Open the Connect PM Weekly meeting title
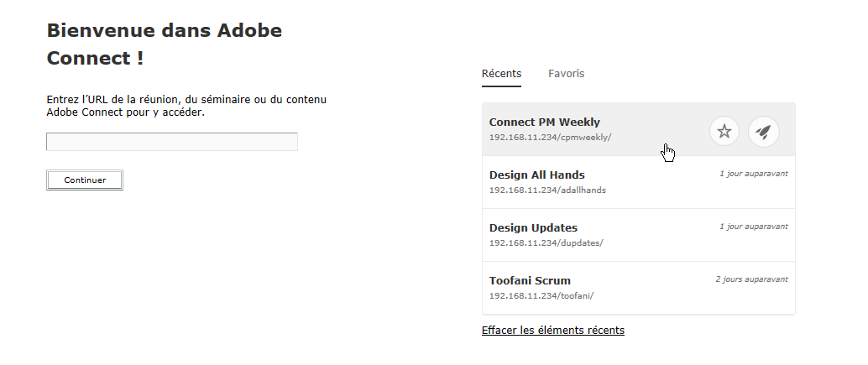868x365 pixels. click(x=544, y=123)
